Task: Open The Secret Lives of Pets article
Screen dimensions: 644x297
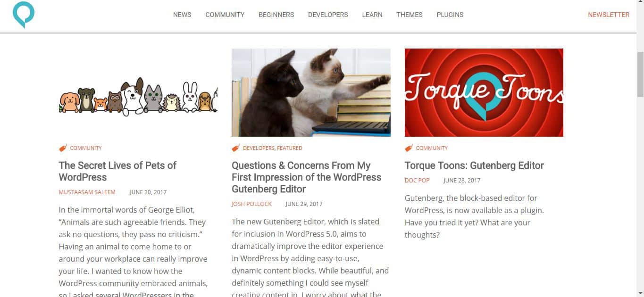Action: click(x=117, y=171)
